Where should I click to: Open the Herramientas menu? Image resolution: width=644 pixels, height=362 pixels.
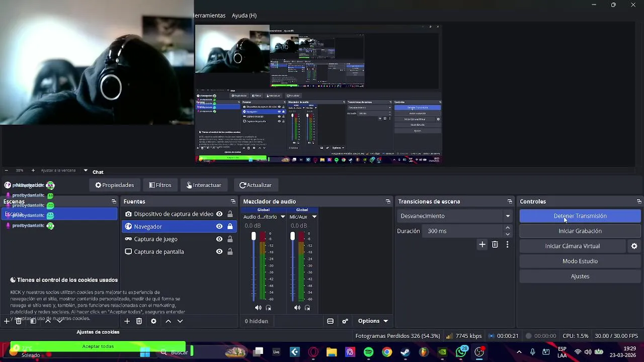pos(209,16)
